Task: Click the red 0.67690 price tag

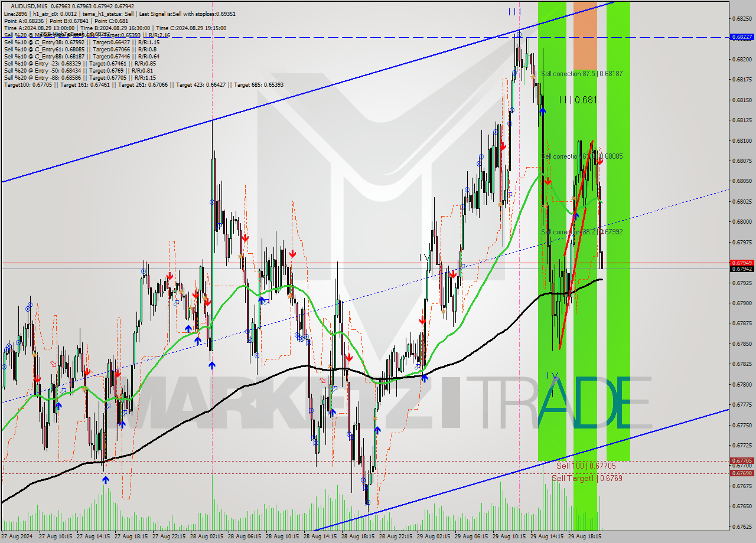Action: pyautogui.click(x=742, y=473)
